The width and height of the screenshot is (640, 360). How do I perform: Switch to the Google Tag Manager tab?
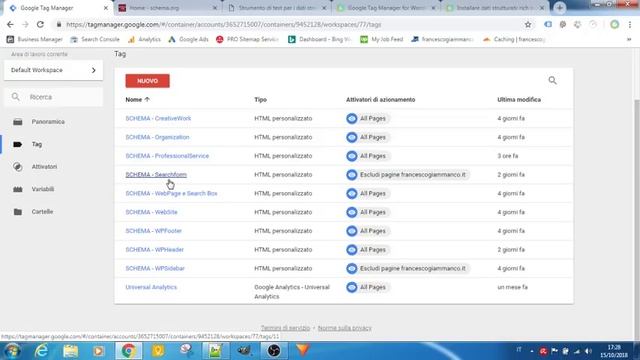pyautogui.click(x=58, y=8)
